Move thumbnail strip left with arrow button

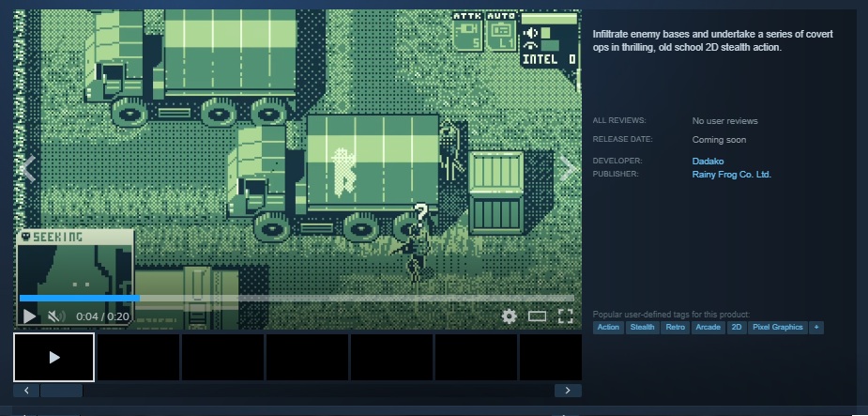pos(26,391)
